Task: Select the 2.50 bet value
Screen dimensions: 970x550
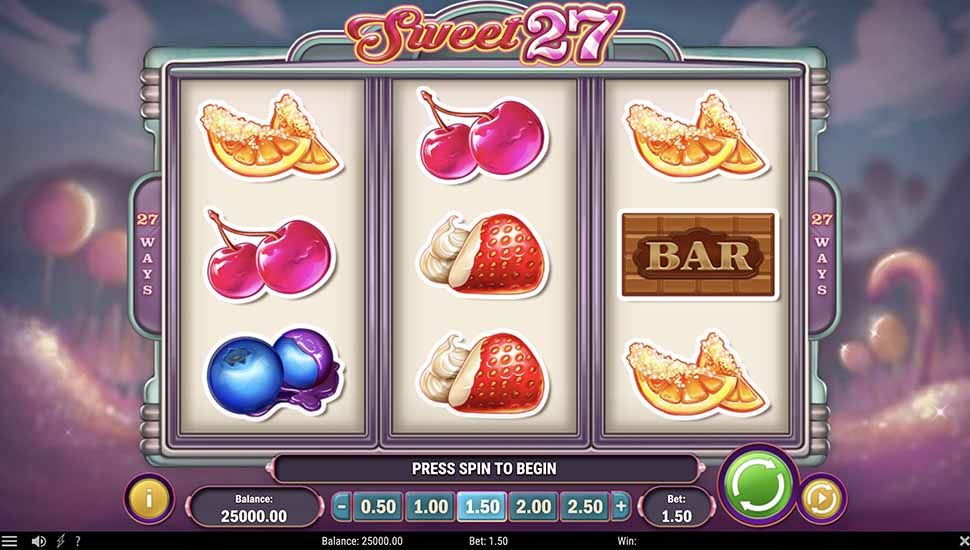Action: pos(585,507)
